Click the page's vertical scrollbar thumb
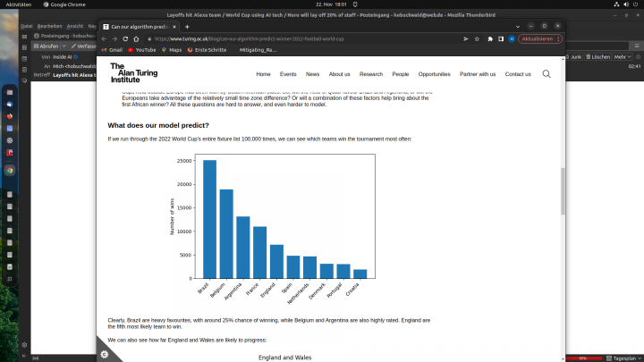 pos(563,190)
